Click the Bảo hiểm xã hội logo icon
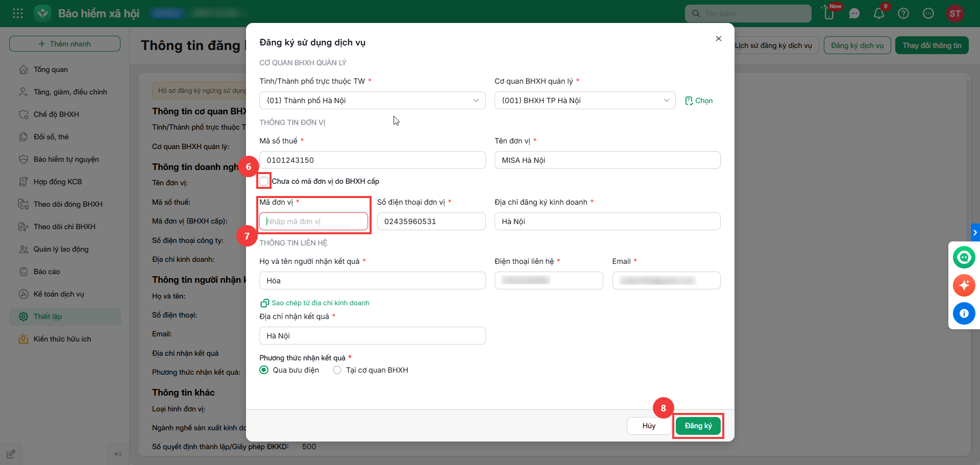 (x=43, y=13)
